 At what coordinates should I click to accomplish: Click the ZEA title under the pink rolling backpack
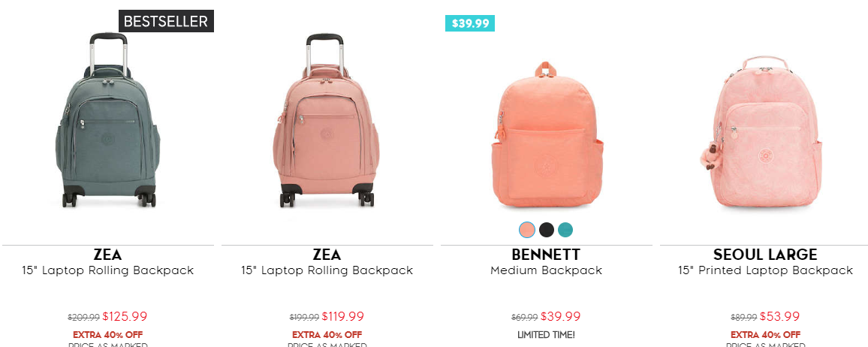point(327,255)
